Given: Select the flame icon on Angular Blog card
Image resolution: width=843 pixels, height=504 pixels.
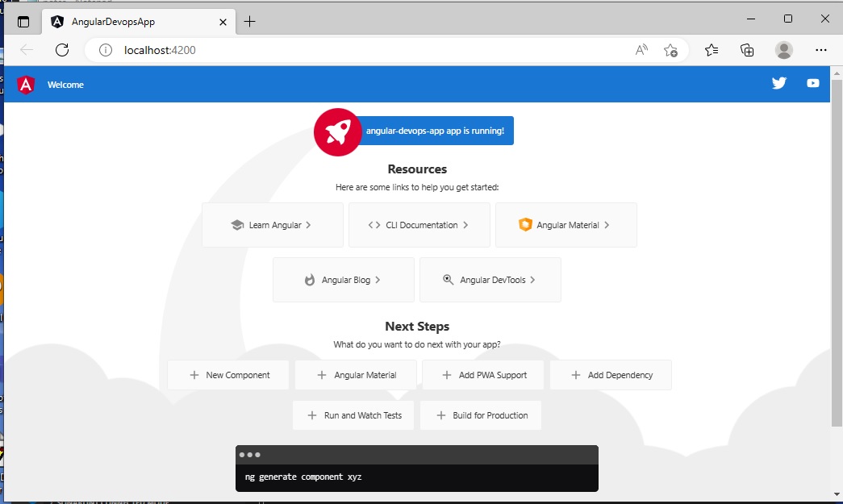Looking at the screenshot, I should pos(310,279).
